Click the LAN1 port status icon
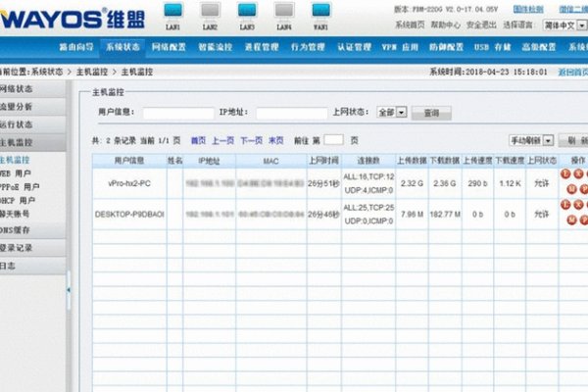 [172, 10]
